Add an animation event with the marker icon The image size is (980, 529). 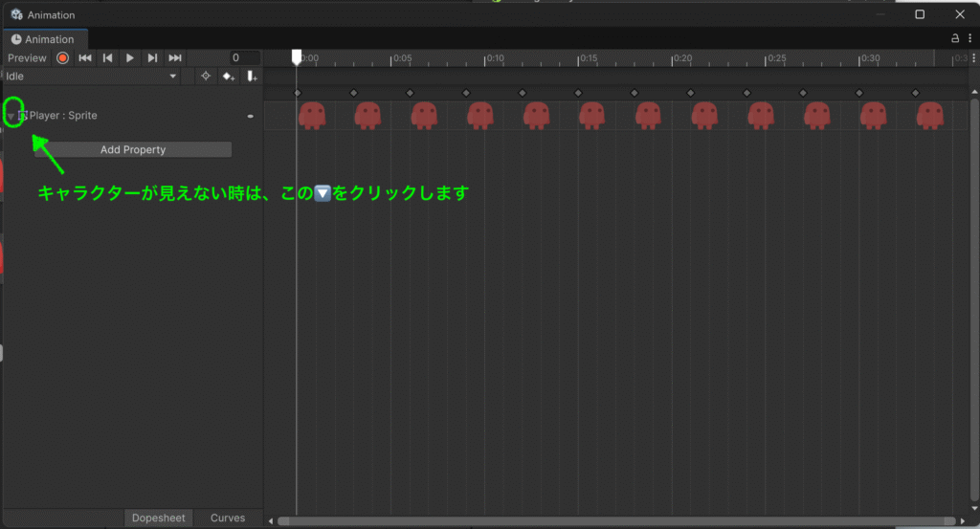click(x=251, y=77)
